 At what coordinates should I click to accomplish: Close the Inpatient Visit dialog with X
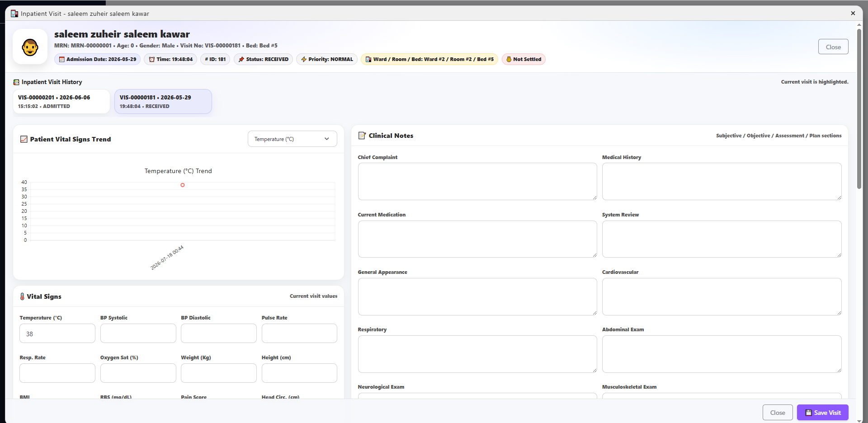pos(853,13)
